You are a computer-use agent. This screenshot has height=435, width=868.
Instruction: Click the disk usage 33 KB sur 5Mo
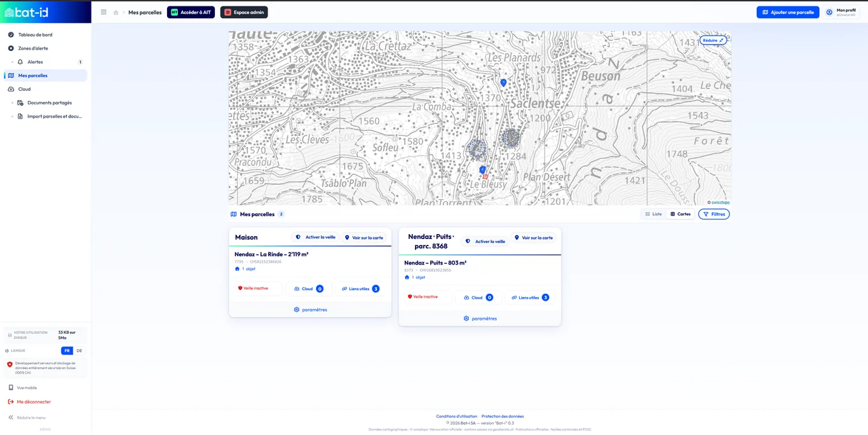[x=67, y=335]
